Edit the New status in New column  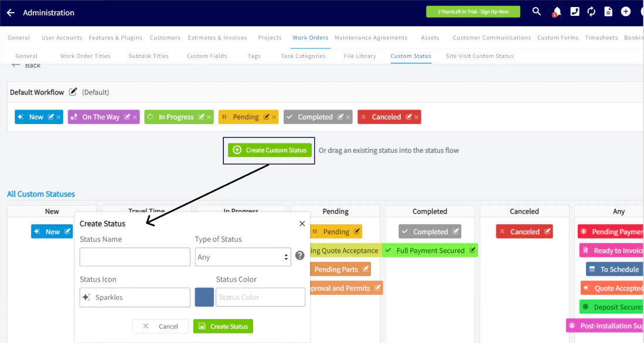(67, 231)
